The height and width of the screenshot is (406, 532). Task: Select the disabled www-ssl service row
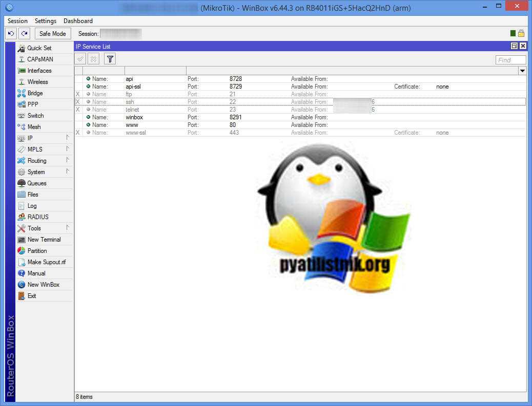coord(300,133)
